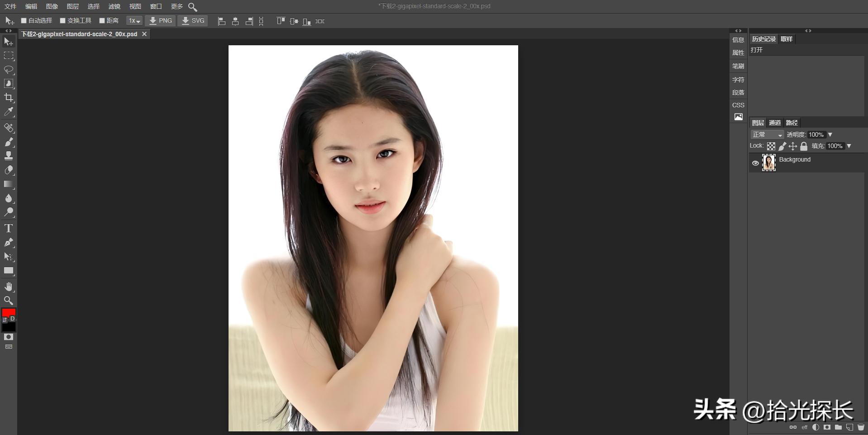This screenshot has width=868, height=435.
Task: Create a new folder group in layers panel
Action: [x=838, y=427]
